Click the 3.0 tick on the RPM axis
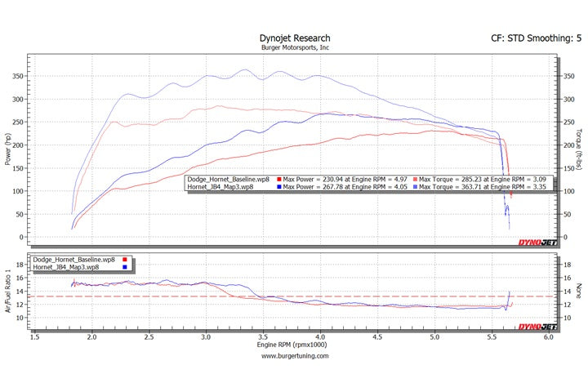Viewport: 588px width, 392px height. 206,337
